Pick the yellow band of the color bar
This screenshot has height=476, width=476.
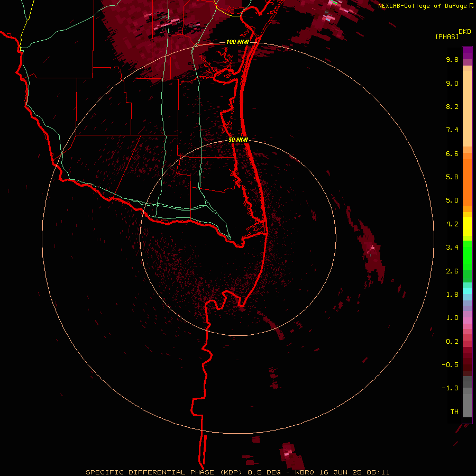467,226
